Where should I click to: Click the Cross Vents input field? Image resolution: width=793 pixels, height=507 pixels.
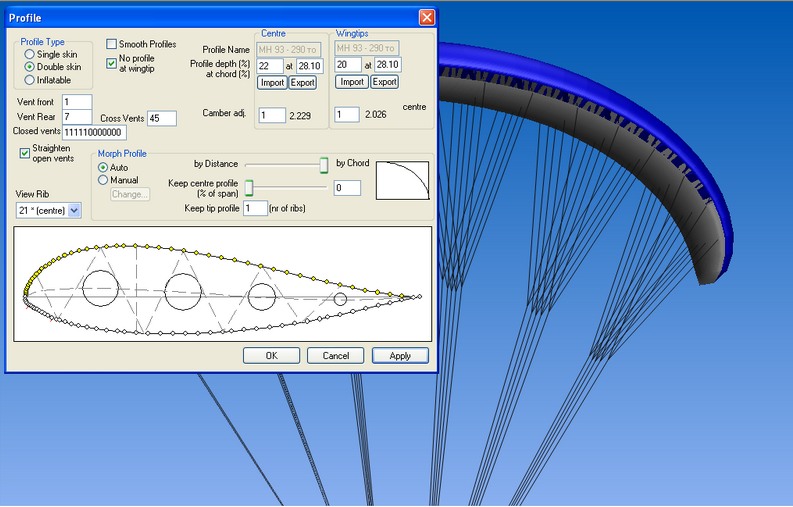(161, 118)
